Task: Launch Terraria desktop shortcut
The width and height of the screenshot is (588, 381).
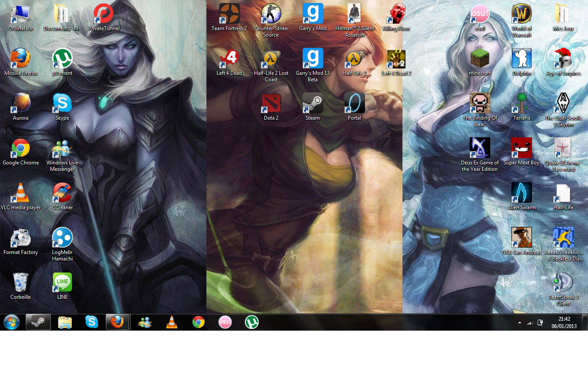Action: [x=521, y=108]
